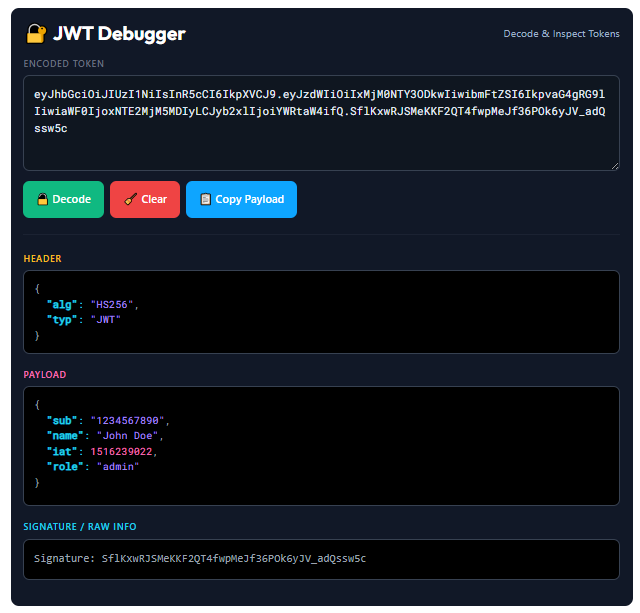Click the "1234567890" sub value in the payload

click(130, 420)
